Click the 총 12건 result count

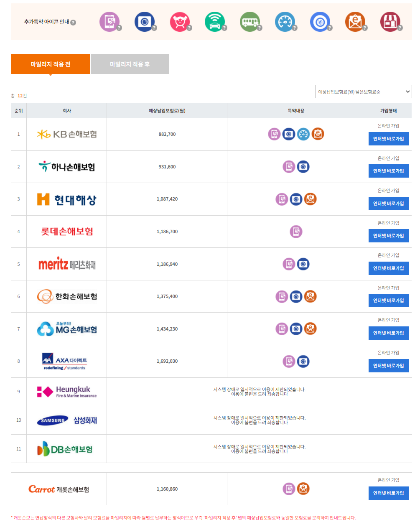[19, 96]
